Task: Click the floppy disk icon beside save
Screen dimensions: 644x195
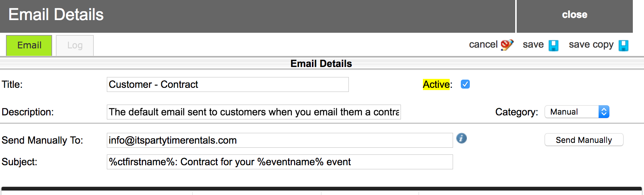Action: (554, 45)
